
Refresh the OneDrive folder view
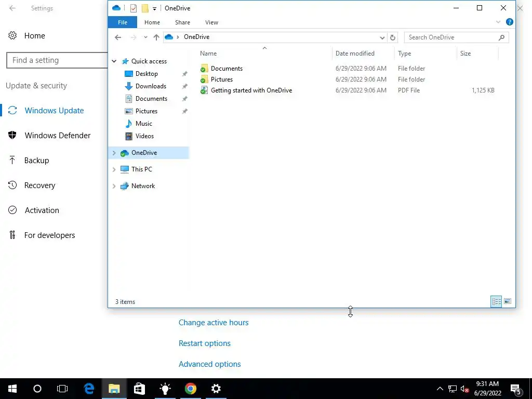click(393, 37)
